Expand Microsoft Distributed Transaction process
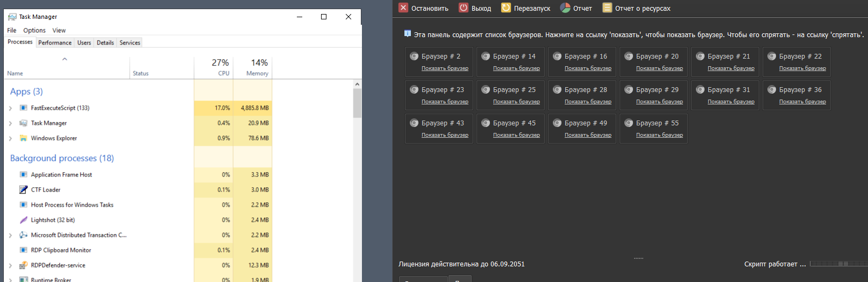Image resolution: width=868 pixels, height=282 pixels. point(10,235)
